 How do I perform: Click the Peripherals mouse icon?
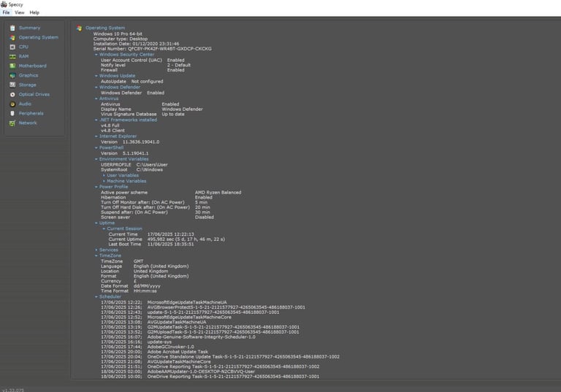coord(12,113)
